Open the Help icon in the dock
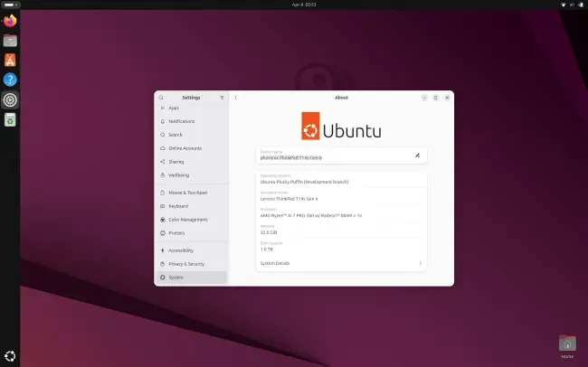This screenshot has height=367, width=588. [x=10, y=80]
